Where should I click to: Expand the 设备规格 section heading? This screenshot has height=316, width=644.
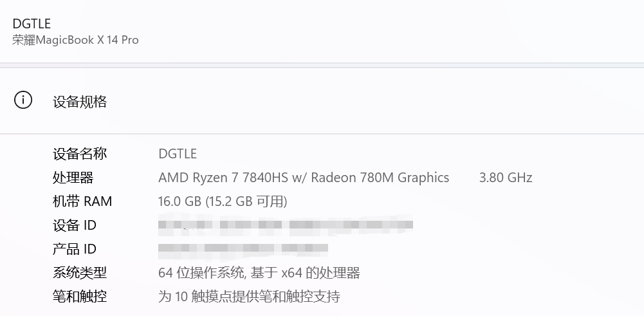click(80, 102)
